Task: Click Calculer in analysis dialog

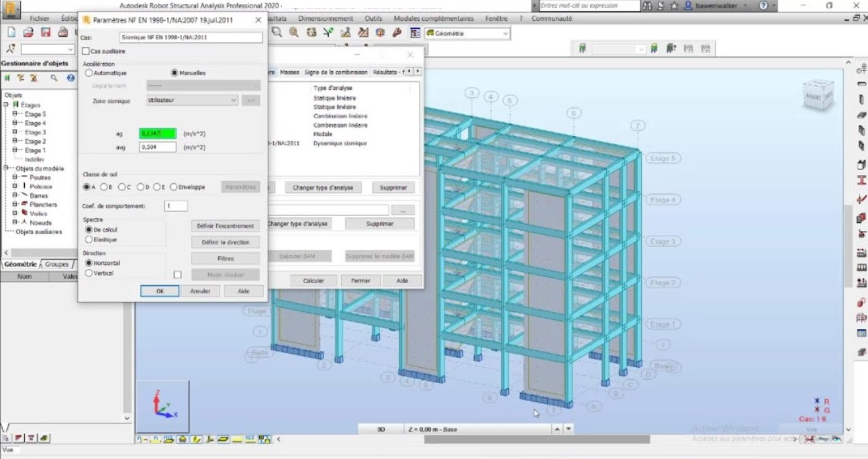Action: [314, 280]
